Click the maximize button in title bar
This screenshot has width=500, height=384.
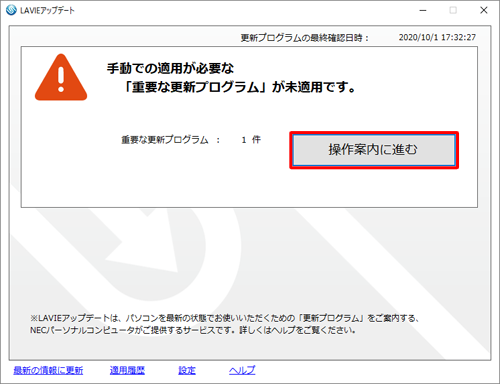click(453, 10)
